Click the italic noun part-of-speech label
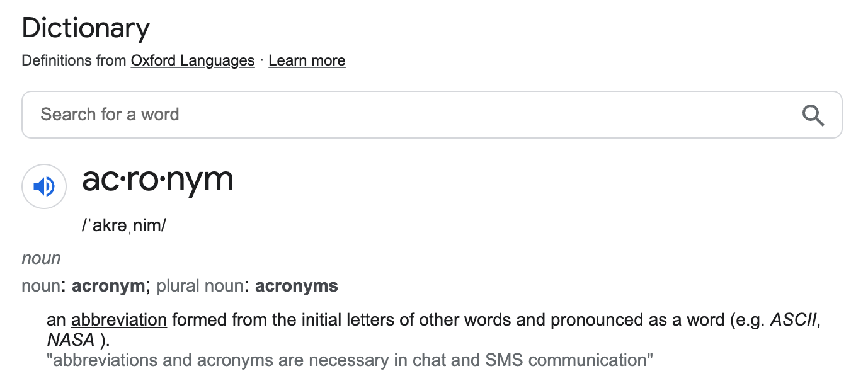The width and height of the screenshot is (868, 388). coord(41,259)
